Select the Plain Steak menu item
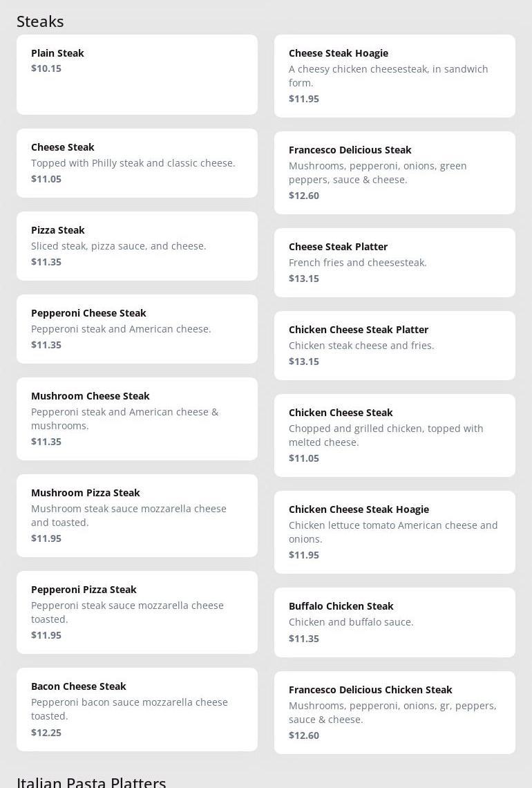The height and width of the screenshot is (788, 532). pos(137,75)
